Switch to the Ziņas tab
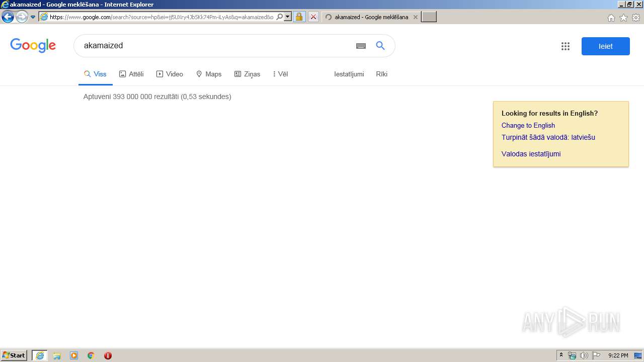This screenshot has width=644, height=362. coord(247,74)
